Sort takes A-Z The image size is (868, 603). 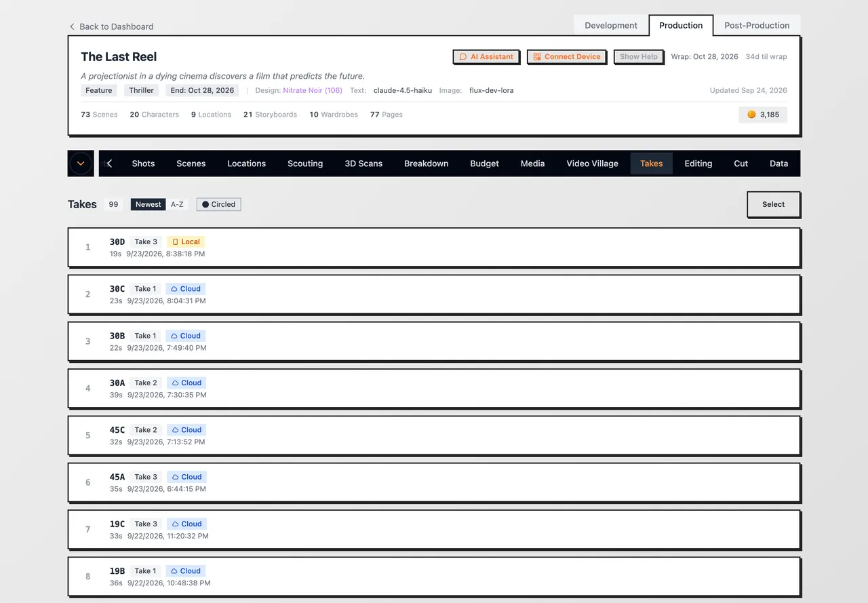tap(177, 204)
